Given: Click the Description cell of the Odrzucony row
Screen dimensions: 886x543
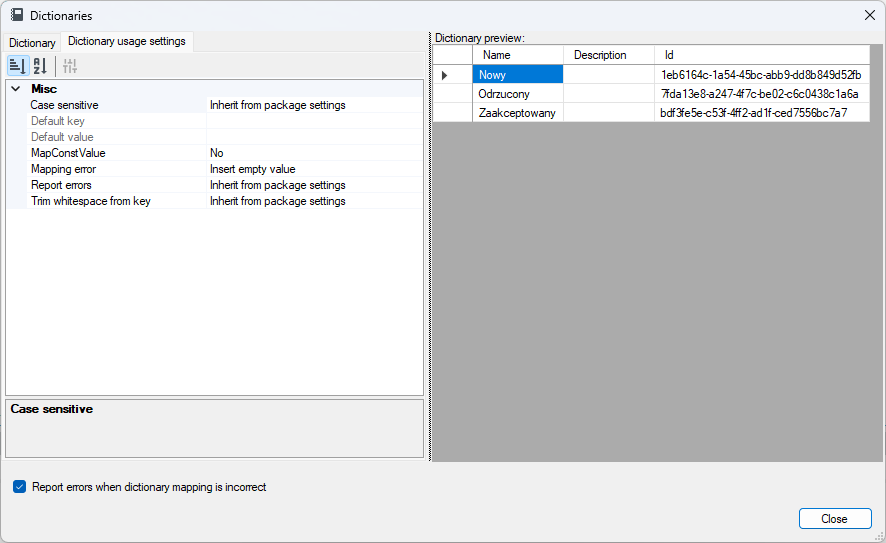Looking at the screenshot, I should [609, 94].
